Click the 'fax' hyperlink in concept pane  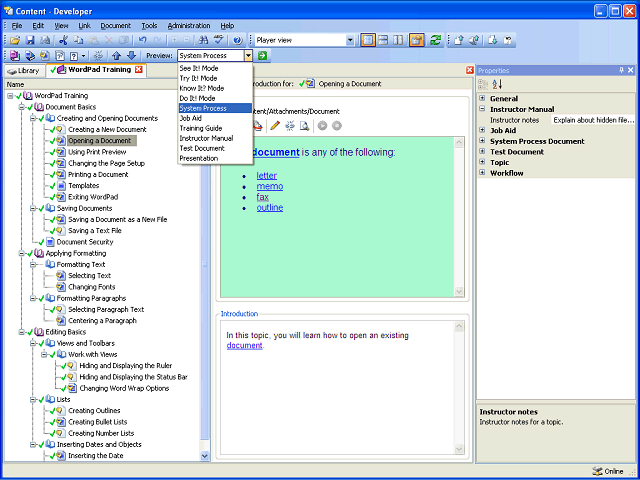point(262,197)
